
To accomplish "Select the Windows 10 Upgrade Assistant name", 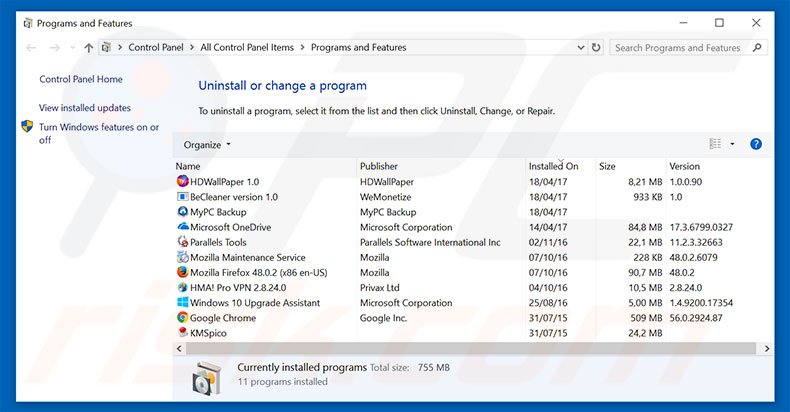I will coord(255,303).
